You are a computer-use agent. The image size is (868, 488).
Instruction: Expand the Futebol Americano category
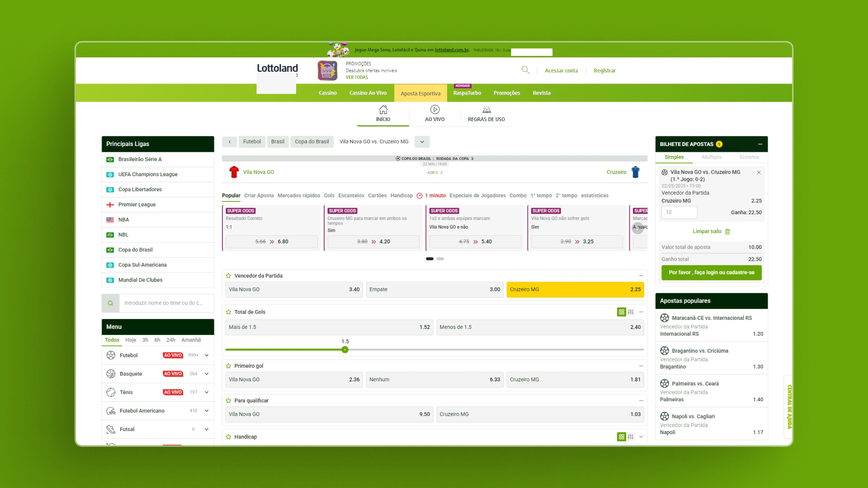207,411
